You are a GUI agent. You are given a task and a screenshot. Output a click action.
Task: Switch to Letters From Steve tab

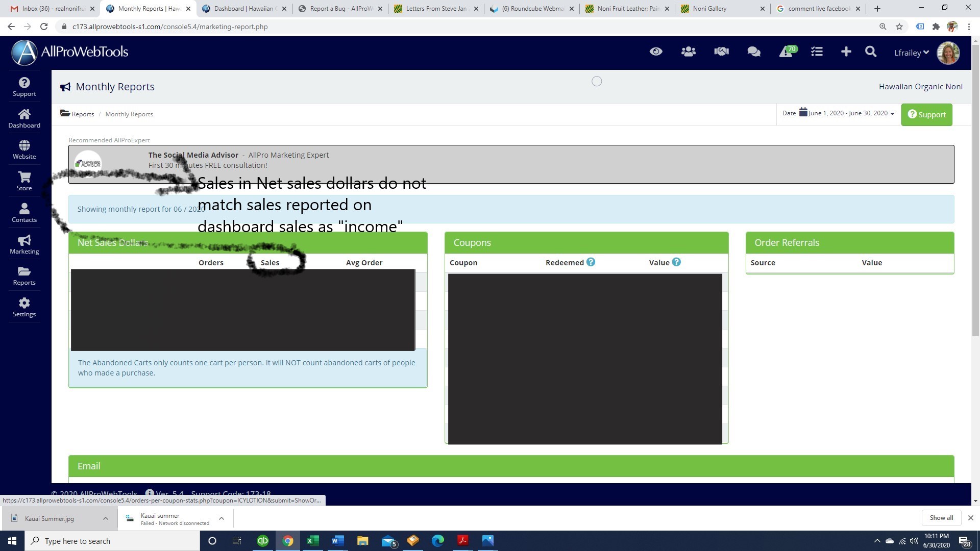(x=436, y=9)
